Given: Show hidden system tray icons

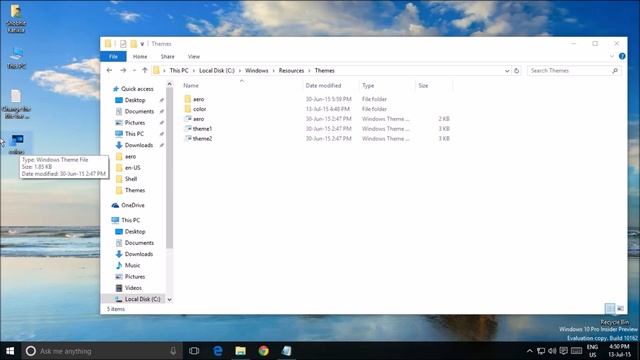Looking at the screenshot, I should (529, 351).
